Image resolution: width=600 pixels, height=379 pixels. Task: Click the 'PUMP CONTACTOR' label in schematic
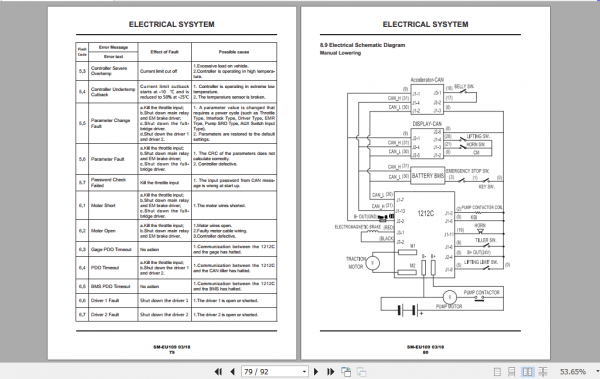point(481,292)
